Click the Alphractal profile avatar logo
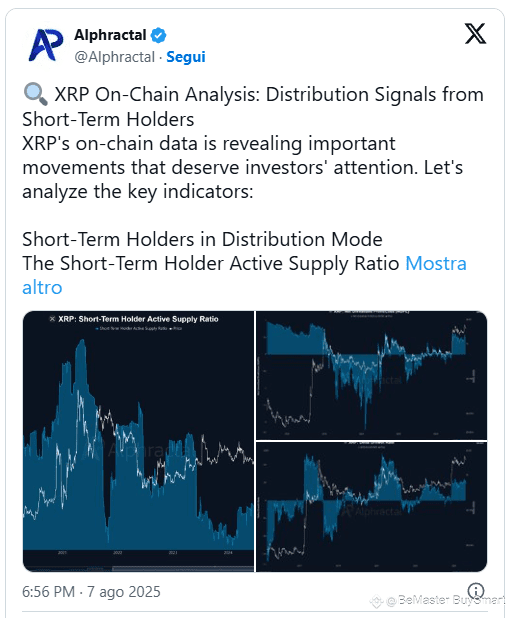This screenshot has height=618, width=513. tap(46, 45)
